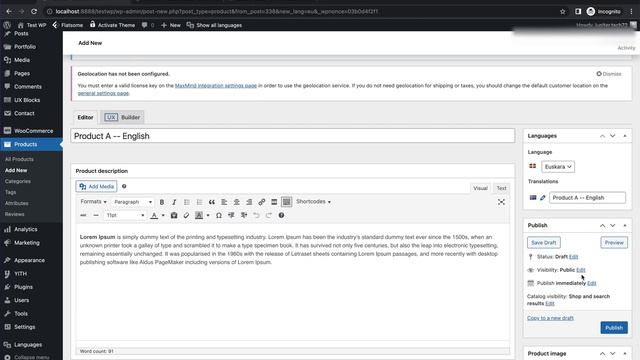The width and height of the screenshot is (640, 360).
Task: Align text center
Action: pos(237,202)
